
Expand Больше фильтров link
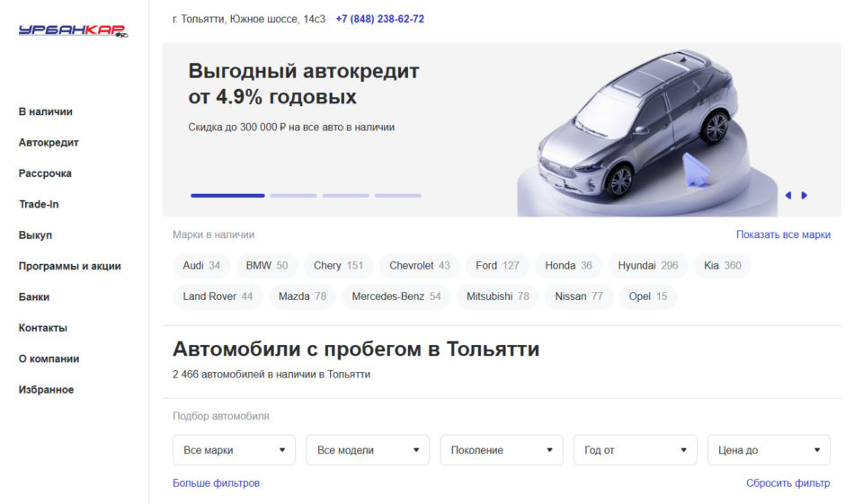(x=217, y=483)
